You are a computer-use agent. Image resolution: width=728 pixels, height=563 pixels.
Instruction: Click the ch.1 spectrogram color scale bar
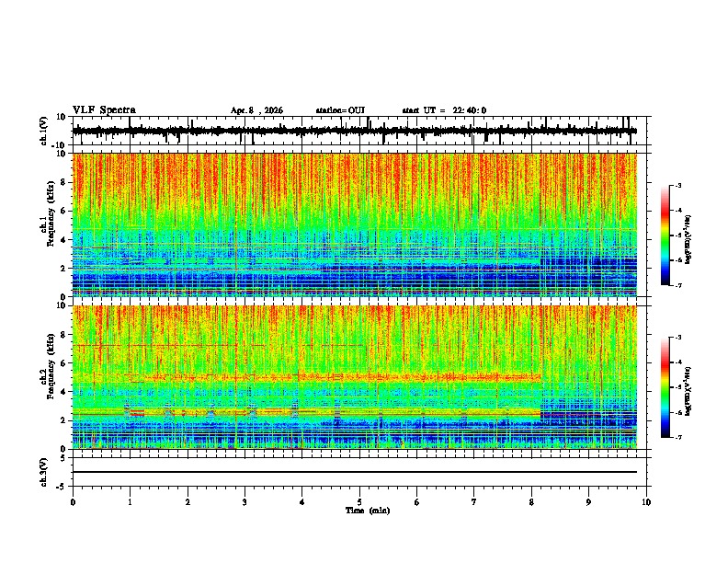click(665, 236)
